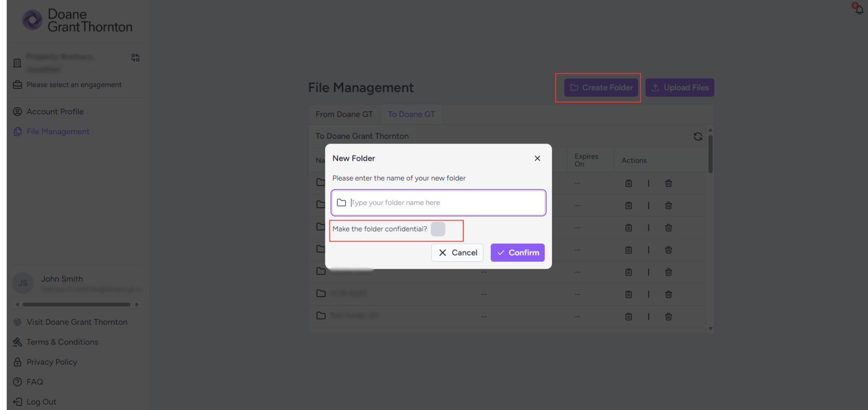Click the Upload Files button
The image size is (868, 410).
[x=679, y=87]
